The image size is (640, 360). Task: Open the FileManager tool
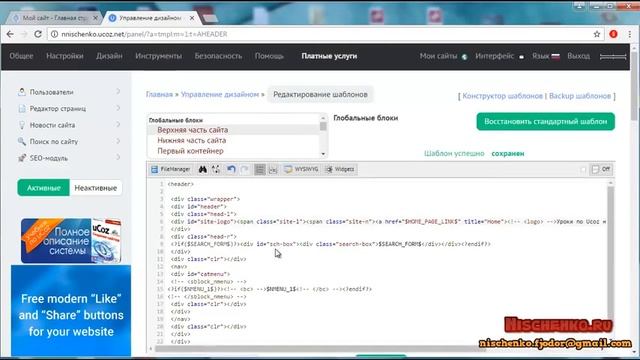pyautogui.click(x=171, y=169)
